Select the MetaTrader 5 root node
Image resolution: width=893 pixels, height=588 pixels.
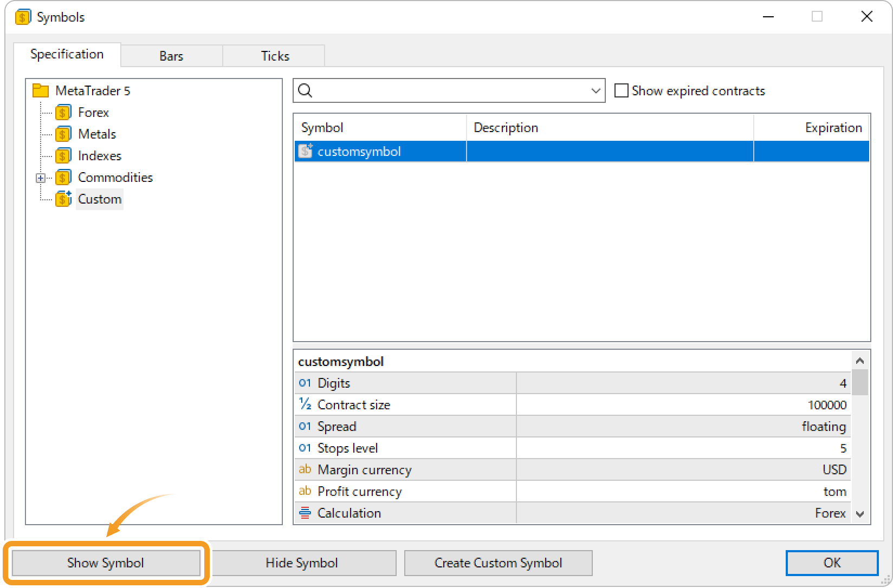[93, 90]
